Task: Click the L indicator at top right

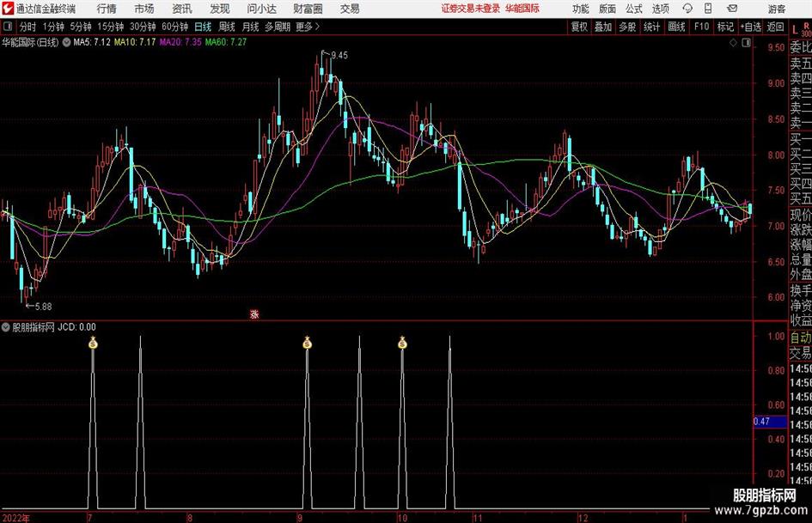Action: [795, 29]
